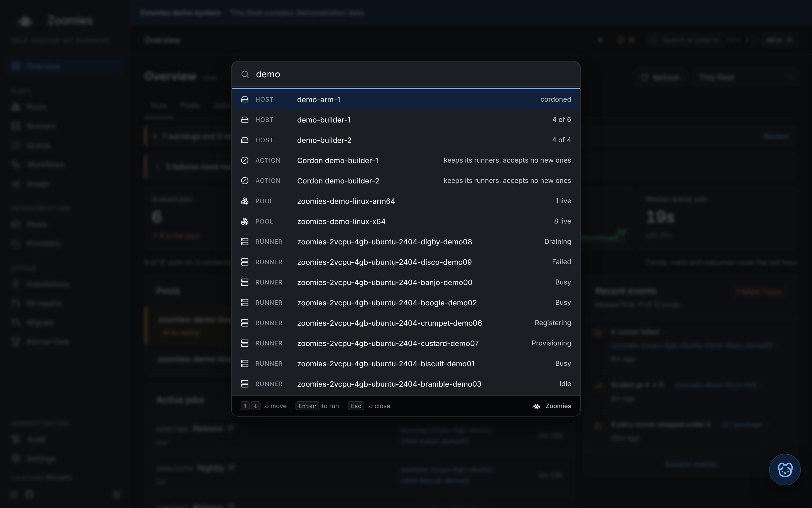Click runner icon beside custard-demo07
812x508 pixels.
pos(245,343)
